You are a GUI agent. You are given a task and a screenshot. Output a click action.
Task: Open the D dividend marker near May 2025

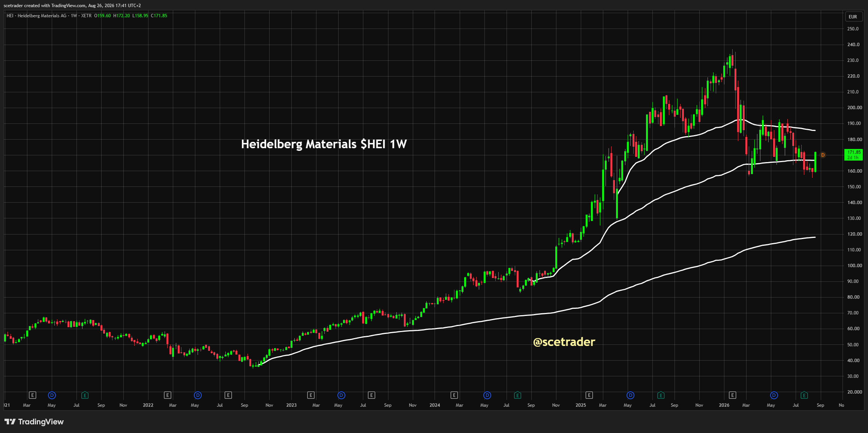630,395
